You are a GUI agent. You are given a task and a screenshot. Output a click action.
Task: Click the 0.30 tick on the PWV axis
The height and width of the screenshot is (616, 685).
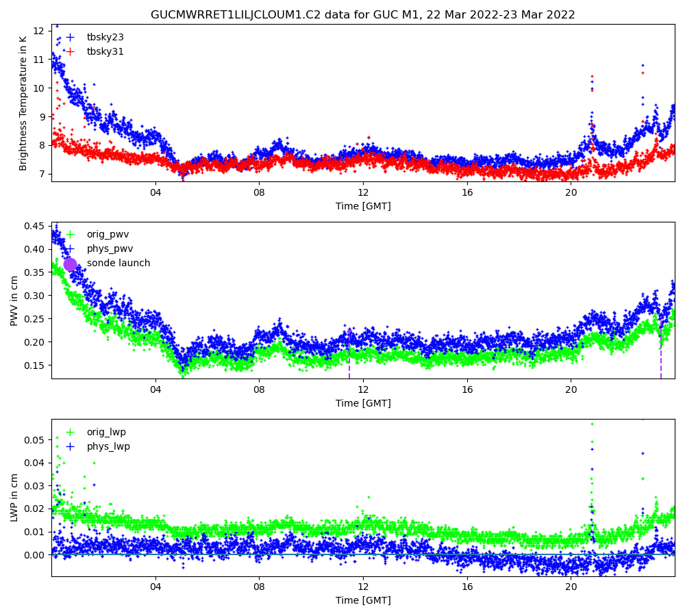34,296
